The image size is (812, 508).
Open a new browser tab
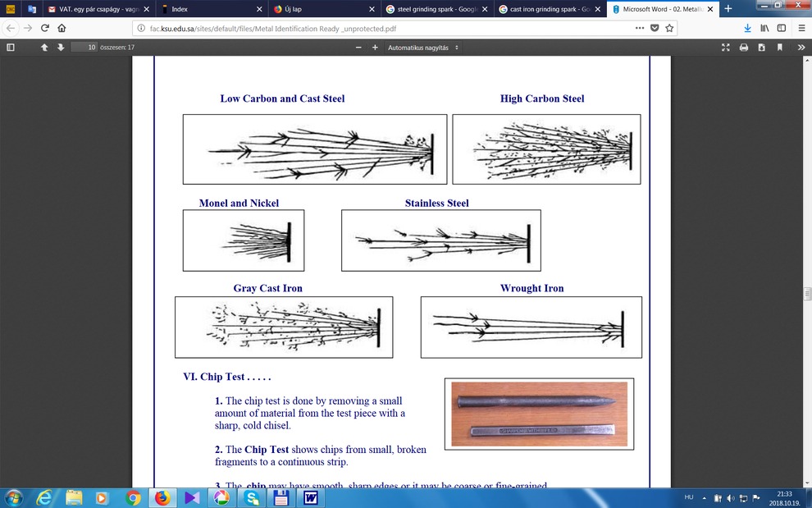tap(728, 9)
